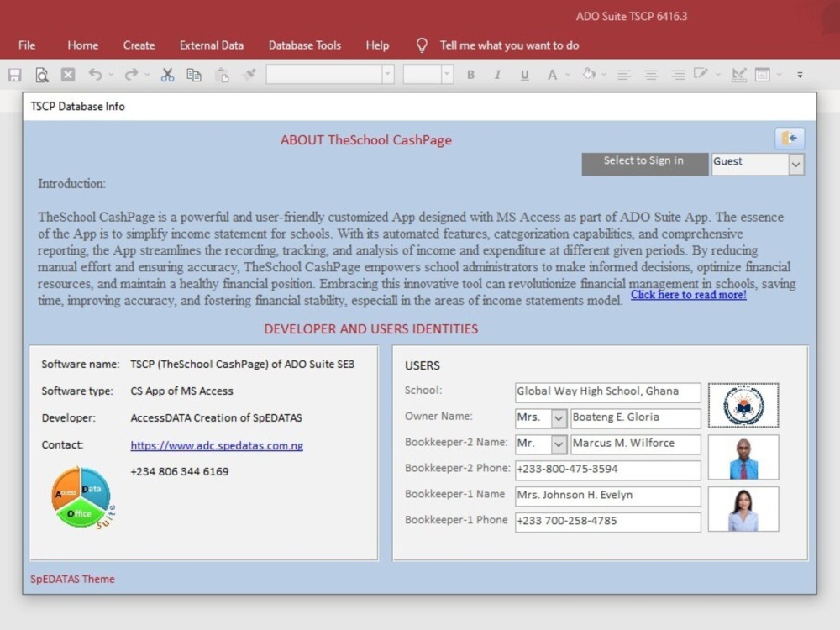This screenshot has height=630, width=840.
Task: Toggle Italic formatting
Action: click(497, 75)
